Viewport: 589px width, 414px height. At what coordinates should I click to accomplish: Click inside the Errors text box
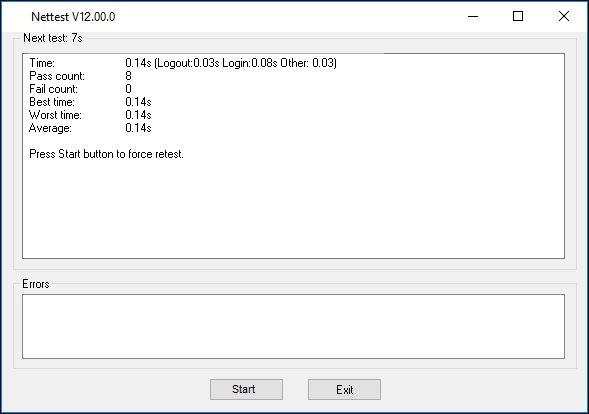293,326
